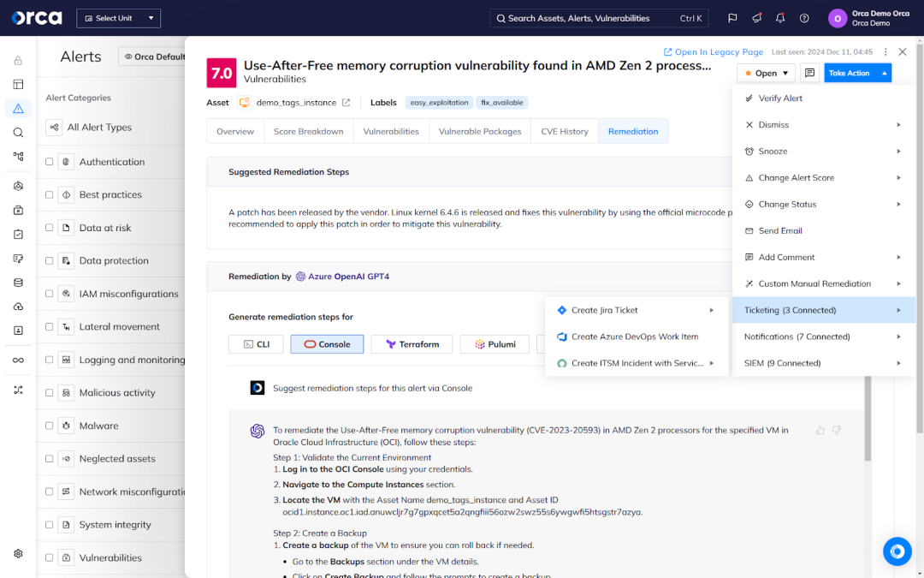Generate remediation steps for Terraform
The width and height of the screenshot is (924, 578).
coord(412,344)
